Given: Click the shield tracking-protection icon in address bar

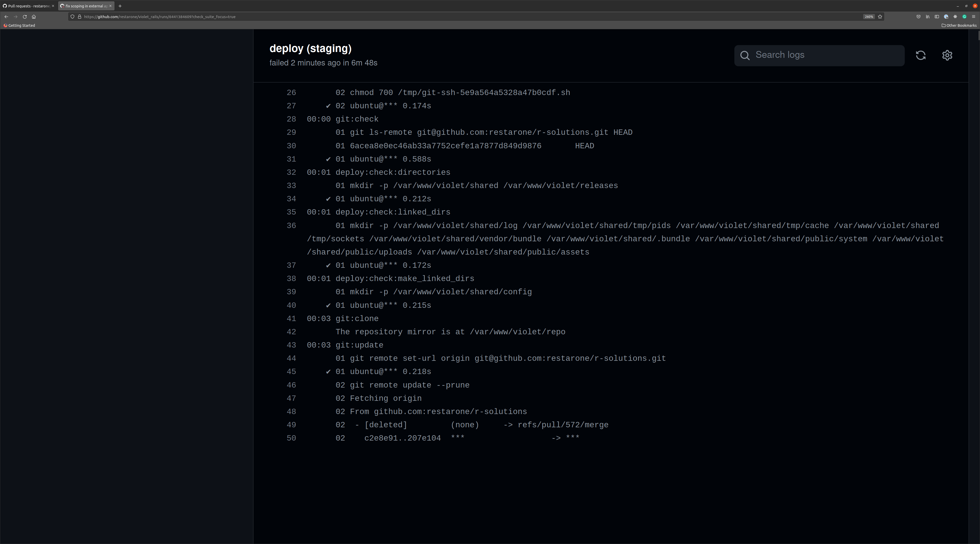Looking at the screenshot, I should 73,17.
